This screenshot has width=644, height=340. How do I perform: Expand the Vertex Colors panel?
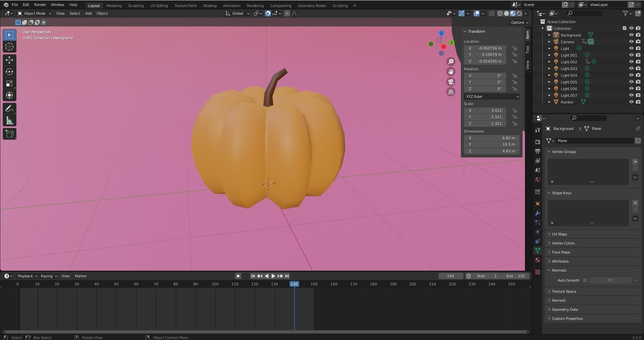click(563, 243)
